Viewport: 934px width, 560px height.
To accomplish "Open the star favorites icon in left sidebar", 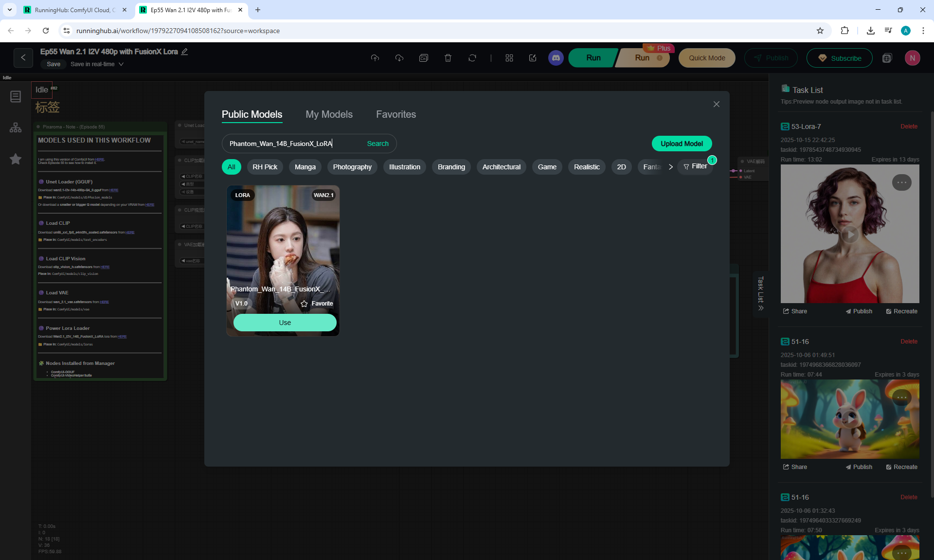I will point(16,159).
